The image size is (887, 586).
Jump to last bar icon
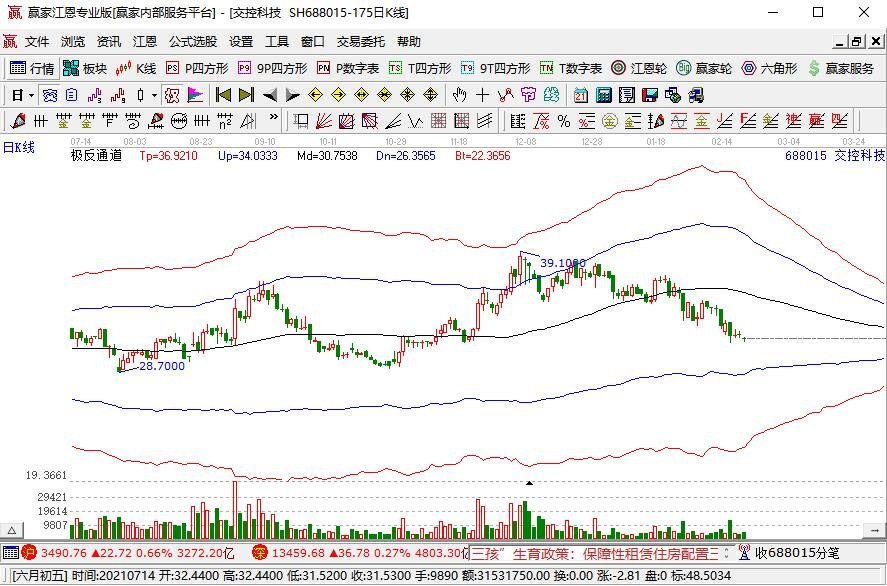coord(246,95)
